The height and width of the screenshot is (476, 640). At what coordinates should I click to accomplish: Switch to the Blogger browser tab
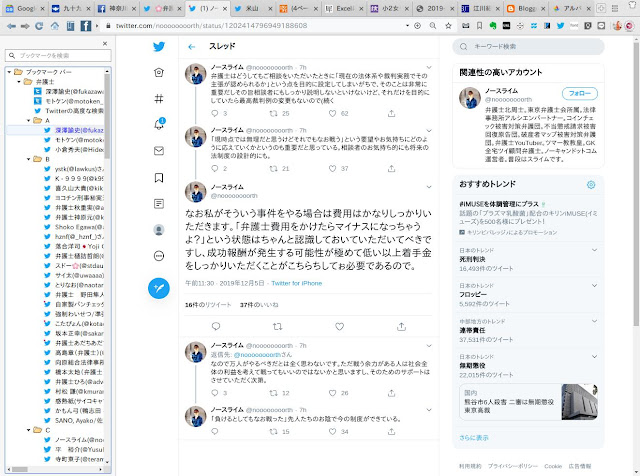click(524, 8)
